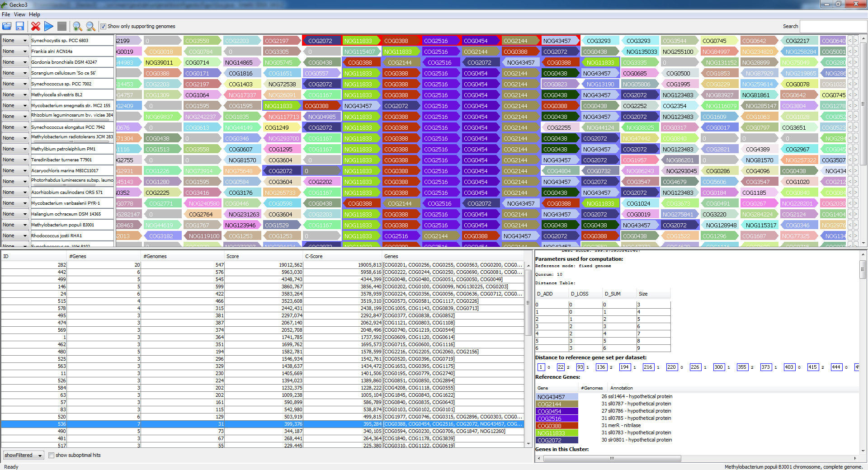Select gene arrow COG4096 in Acaryochloris marina row

(759, 171)
